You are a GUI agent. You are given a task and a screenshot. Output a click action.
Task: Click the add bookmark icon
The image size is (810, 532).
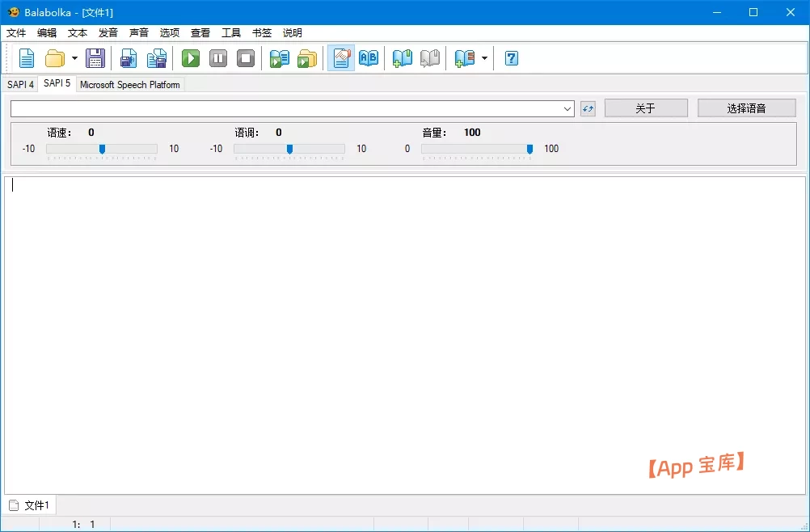(x=403, y=58)
